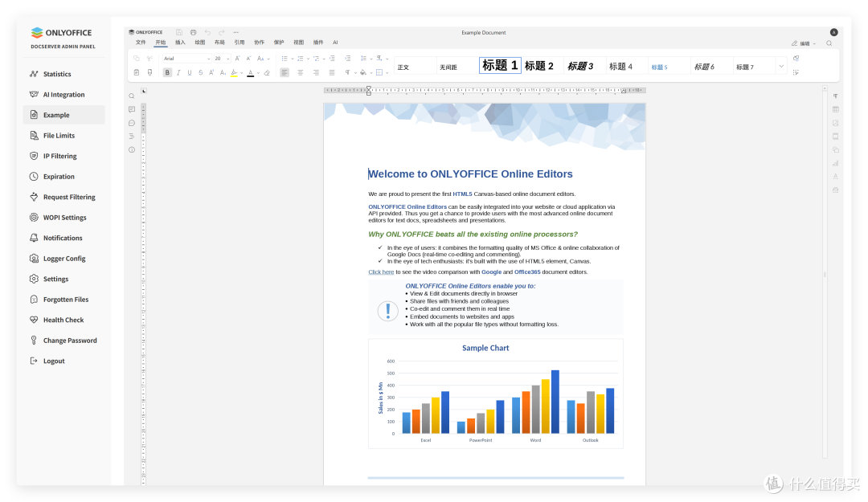Open the AI tab in the ribbon
This screenshot has height=502, width=868.
tap(335, 42)
